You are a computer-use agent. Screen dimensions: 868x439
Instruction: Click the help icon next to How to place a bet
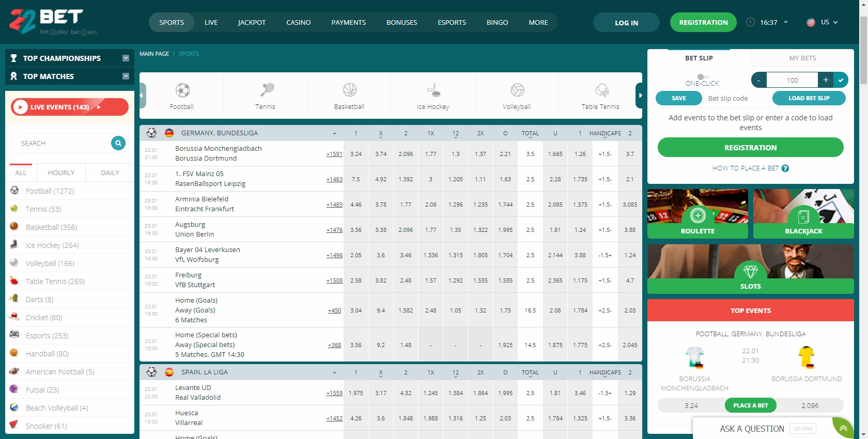[785, 168]
